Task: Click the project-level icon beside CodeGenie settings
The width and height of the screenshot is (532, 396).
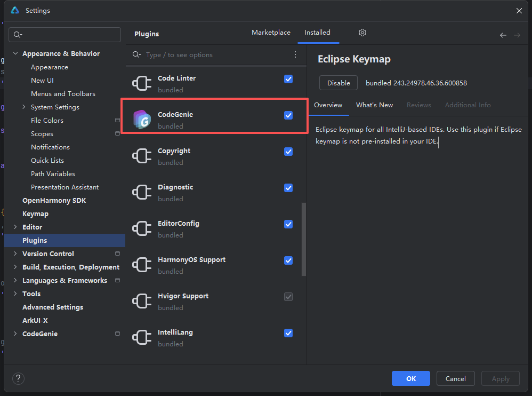Action: coord(117,334)
